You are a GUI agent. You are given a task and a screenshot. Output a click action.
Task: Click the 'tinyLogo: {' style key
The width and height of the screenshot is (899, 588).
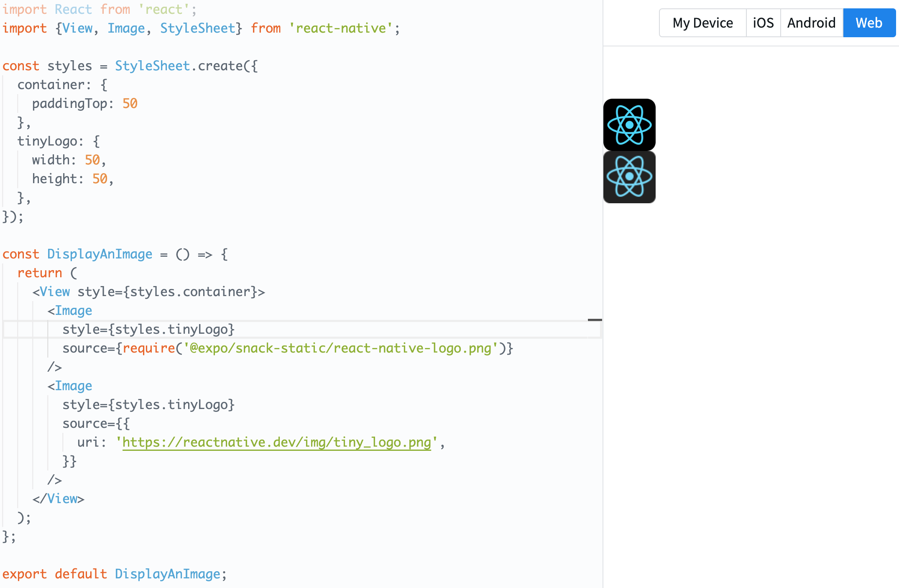(x=59, y=141)
